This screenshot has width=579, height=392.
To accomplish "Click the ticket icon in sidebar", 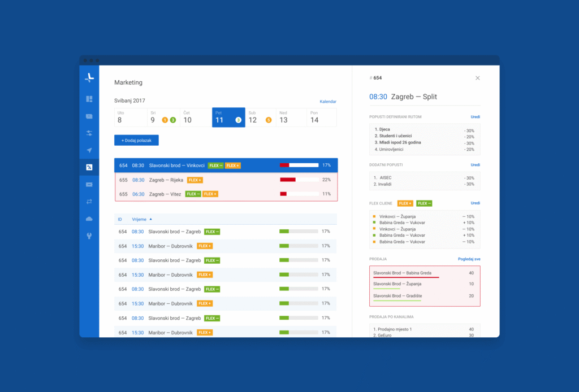I will 89,184.
